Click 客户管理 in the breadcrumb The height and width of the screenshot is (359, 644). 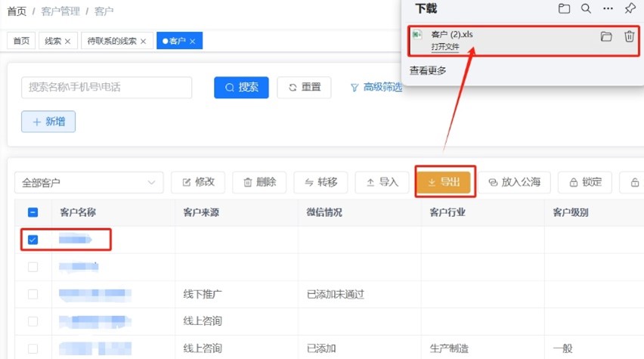click(x=63, y=11)
